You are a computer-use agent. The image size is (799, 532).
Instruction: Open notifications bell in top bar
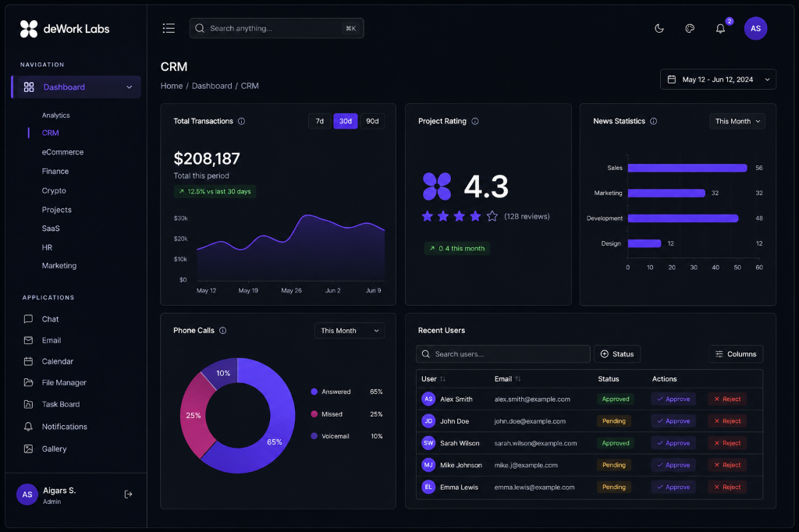(x=720, y=29)
